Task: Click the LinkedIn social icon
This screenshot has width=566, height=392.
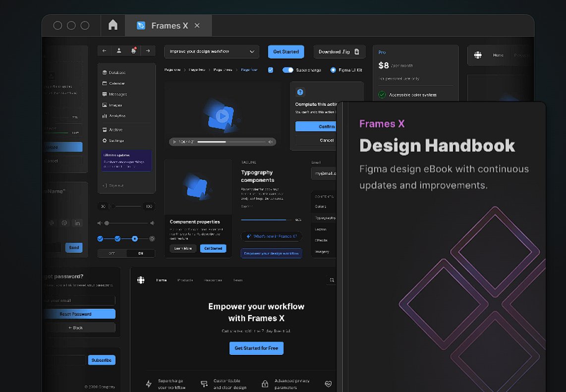Action: pos(77,223)
